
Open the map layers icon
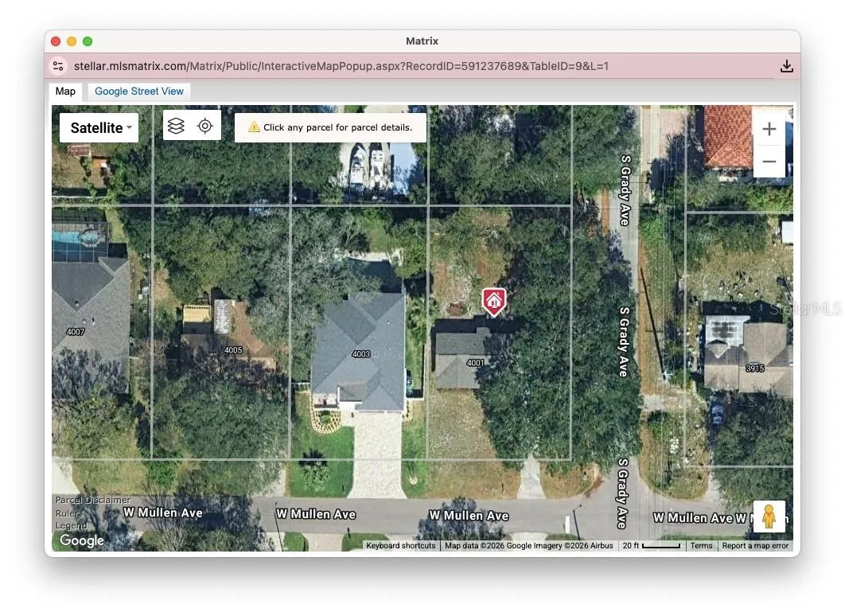(176, 126)
